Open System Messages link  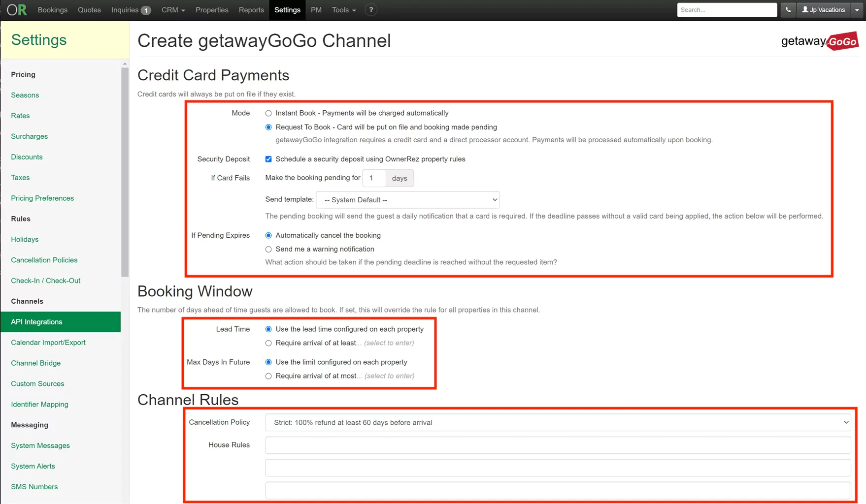pos(40,445)
